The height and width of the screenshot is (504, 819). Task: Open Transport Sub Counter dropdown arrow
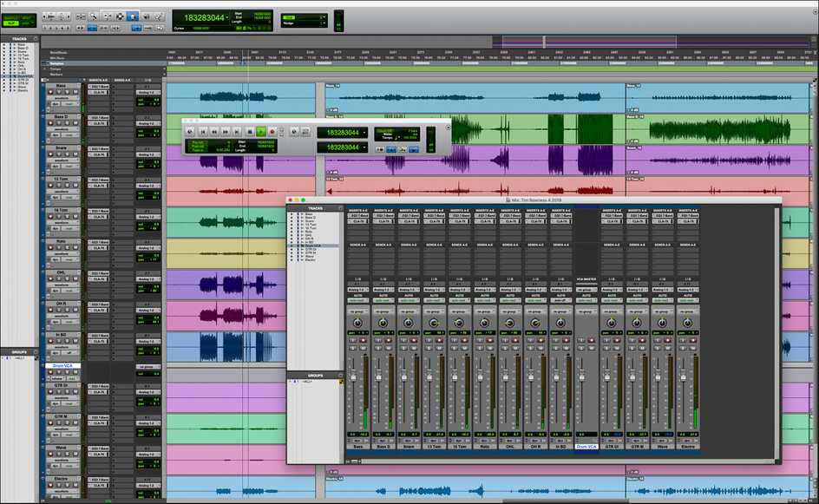(x=364, y=147)
